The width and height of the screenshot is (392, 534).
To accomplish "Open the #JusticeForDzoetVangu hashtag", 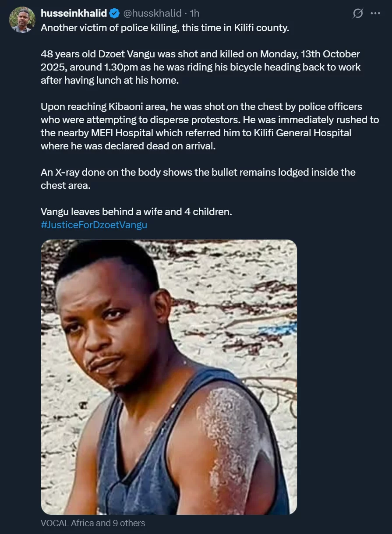I will point(94,225).
